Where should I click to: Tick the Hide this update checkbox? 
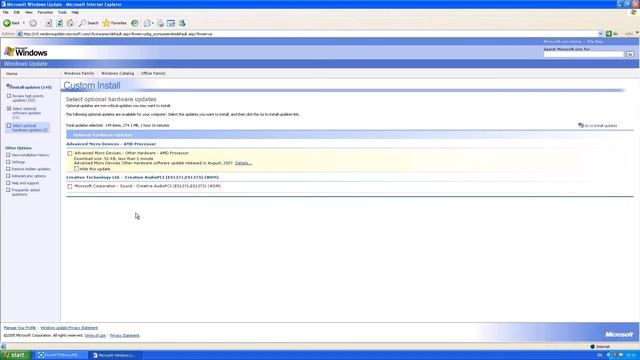pos(76,169)
